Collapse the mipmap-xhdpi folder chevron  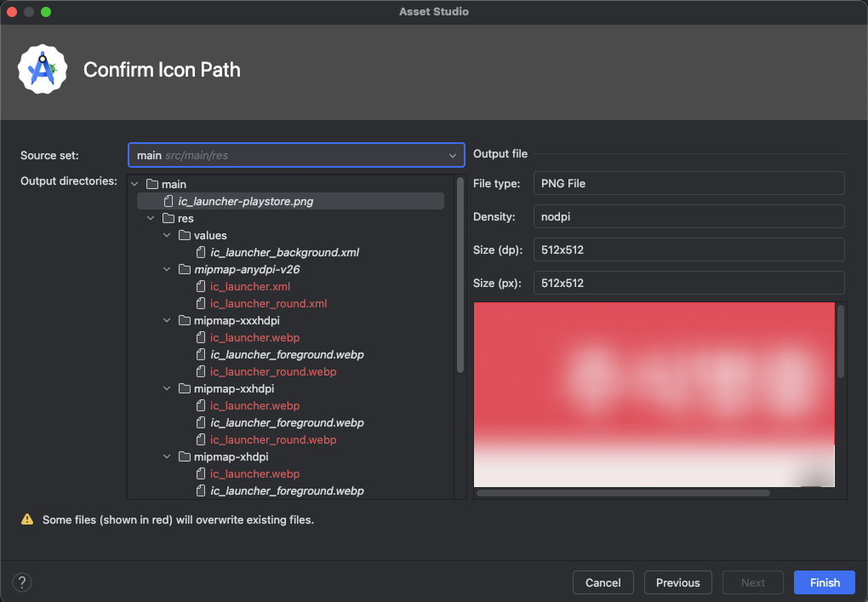tap(167, 456)
